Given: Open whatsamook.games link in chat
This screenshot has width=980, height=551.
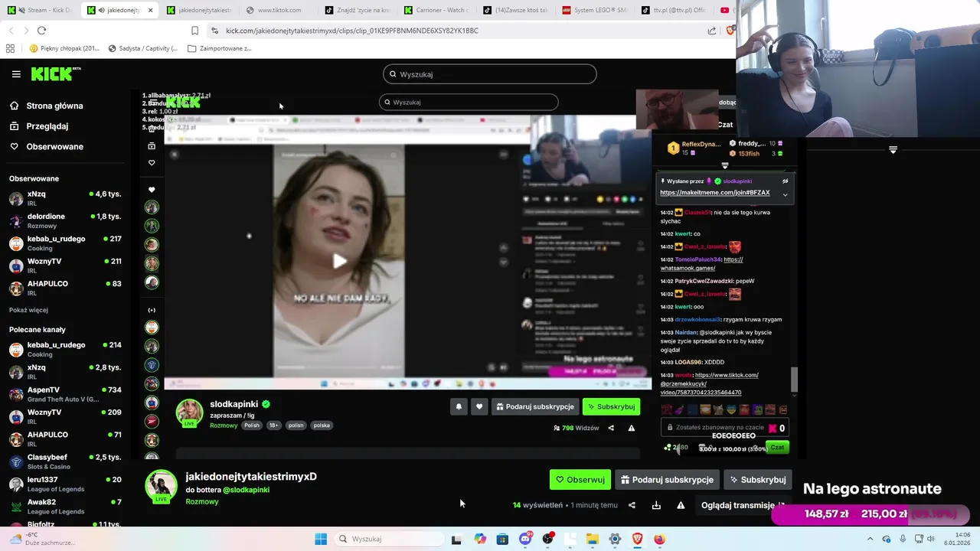Looking at the screenshot, I should pyautogui.click(x=701, y=264).
